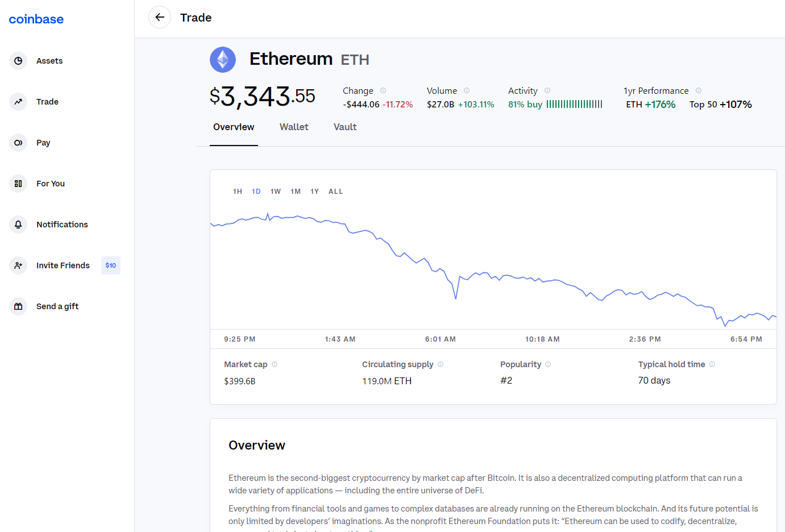Click the $27.0B volume value

(x=441, y=105)
